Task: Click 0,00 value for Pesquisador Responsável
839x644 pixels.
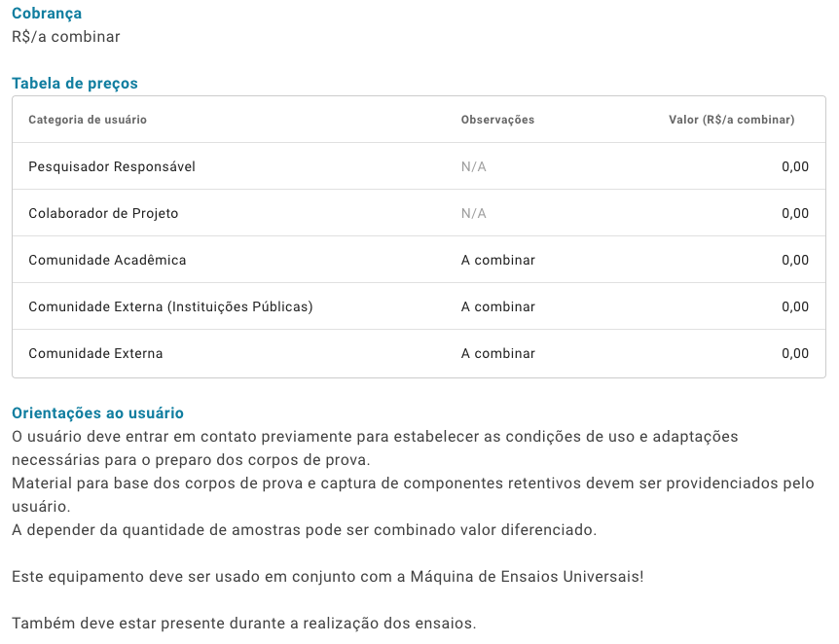Action: pyautogui.click(x=795, y=167)
